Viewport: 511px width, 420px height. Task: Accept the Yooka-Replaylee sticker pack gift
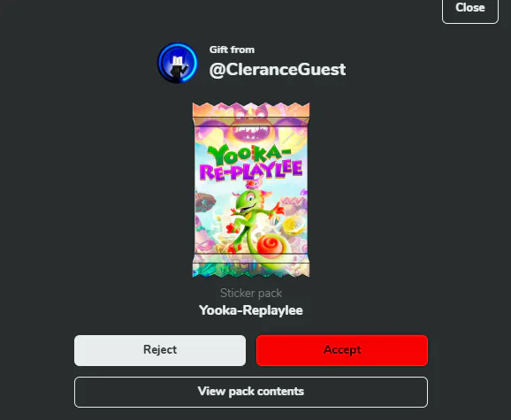click(x=342, y=350)
